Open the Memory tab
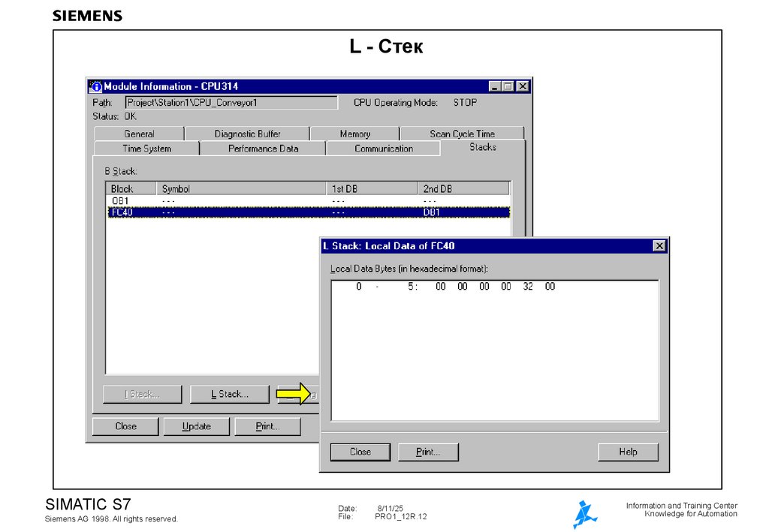The width and height of the screenshot is (769, 532). (x=355, y=134)
